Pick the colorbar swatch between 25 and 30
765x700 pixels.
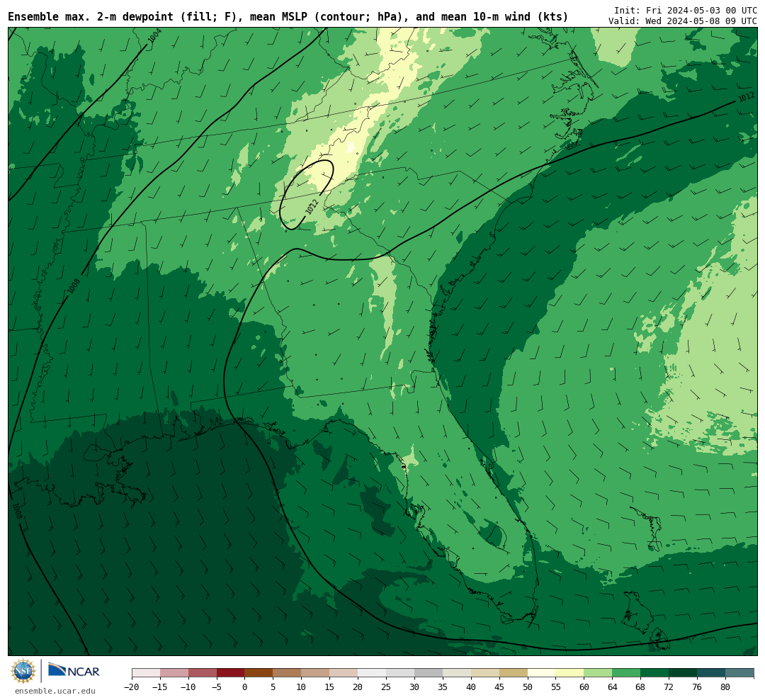point(400,673)
